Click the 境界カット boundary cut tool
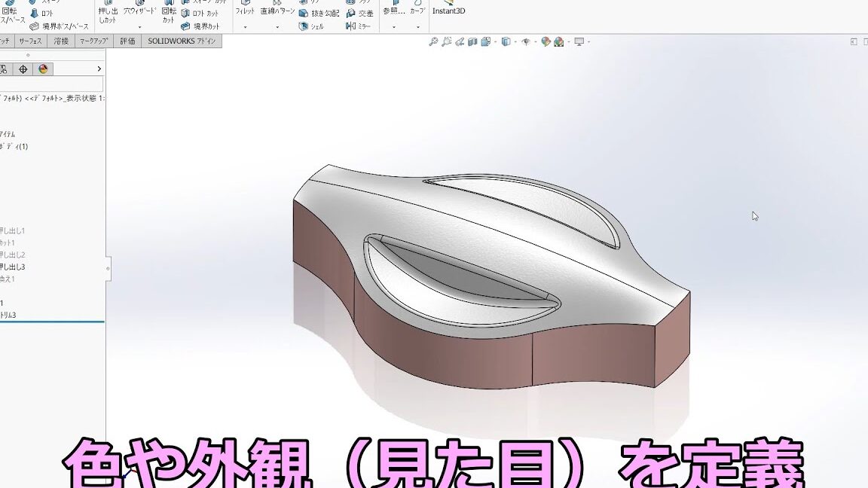The width and height of the screenshot is (868, 488). click(x=200, y=26)
